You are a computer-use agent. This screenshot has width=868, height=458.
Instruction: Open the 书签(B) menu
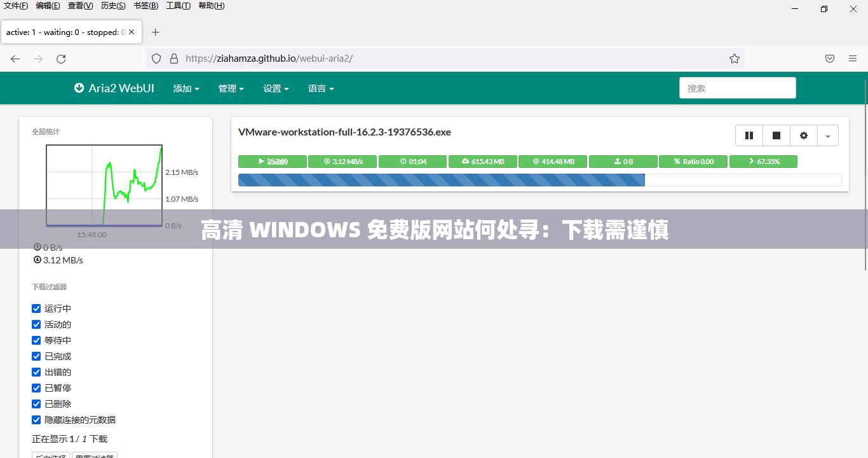(146, 6)
